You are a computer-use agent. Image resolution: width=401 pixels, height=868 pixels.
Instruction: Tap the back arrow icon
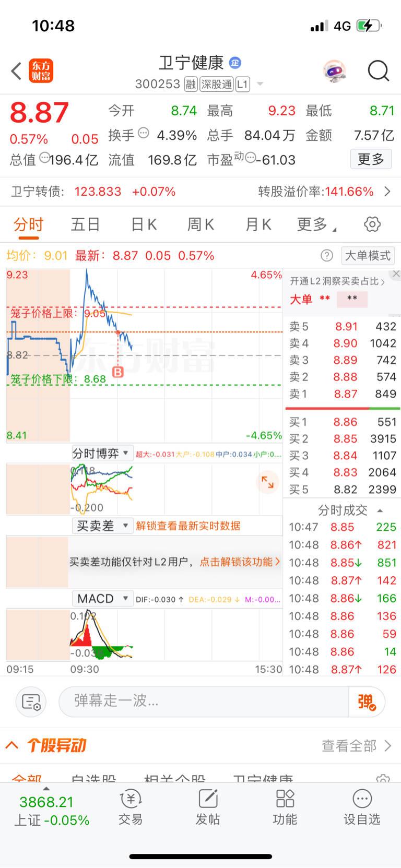tap(16, 71)
